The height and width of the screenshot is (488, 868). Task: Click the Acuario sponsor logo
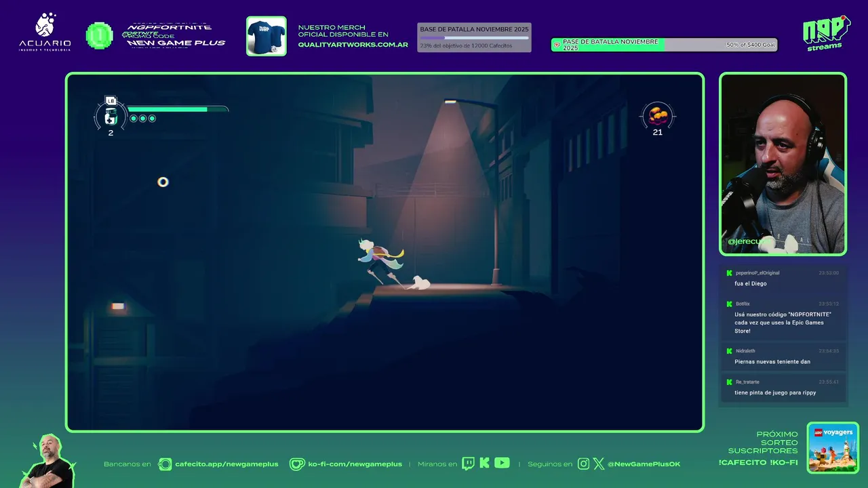point(45,32)
